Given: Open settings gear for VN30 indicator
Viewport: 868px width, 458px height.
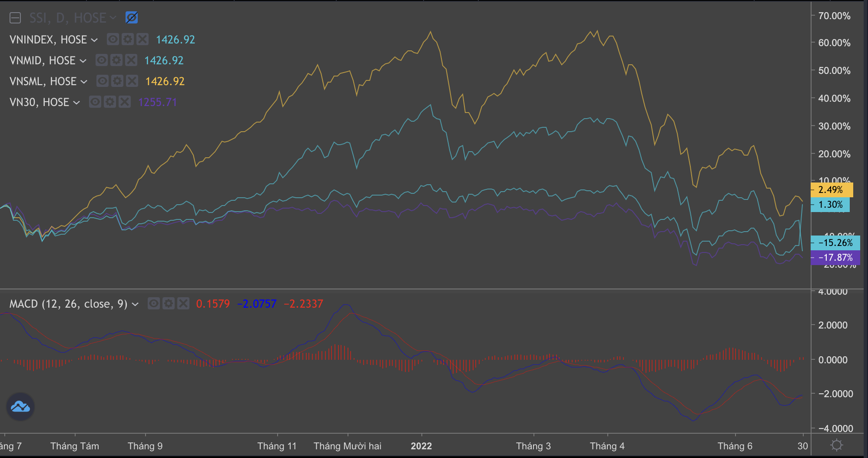Looking at the screenshot, I should [x=110, y=102].
